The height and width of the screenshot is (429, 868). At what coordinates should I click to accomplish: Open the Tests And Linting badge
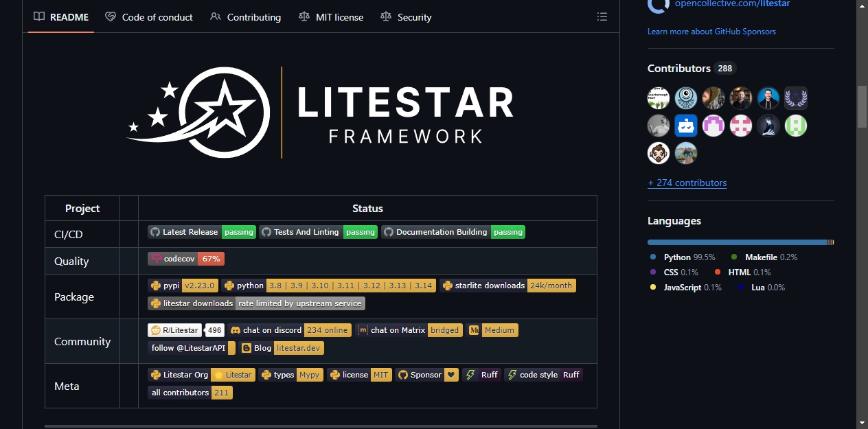[x=318, y=232]
